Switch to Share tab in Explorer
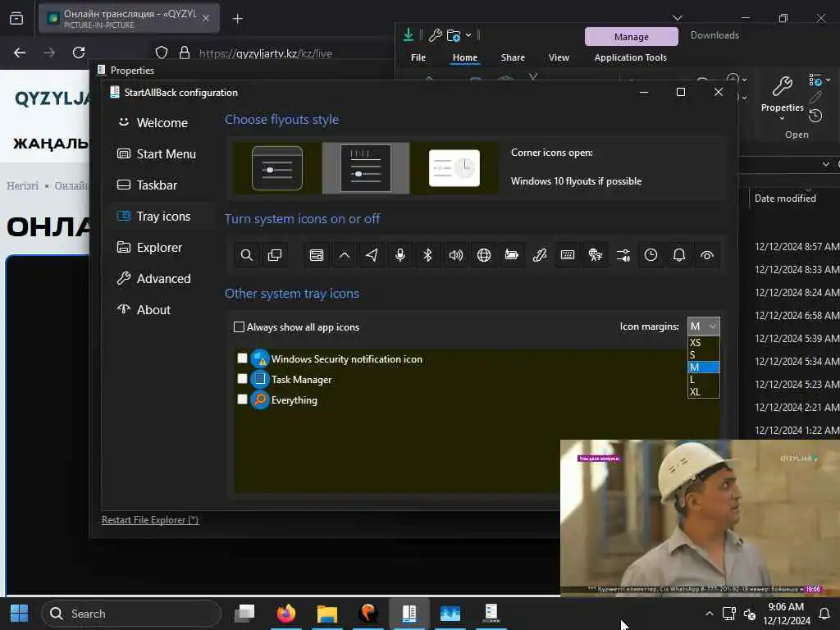This screenshot has width=840, height=630. 513,57
